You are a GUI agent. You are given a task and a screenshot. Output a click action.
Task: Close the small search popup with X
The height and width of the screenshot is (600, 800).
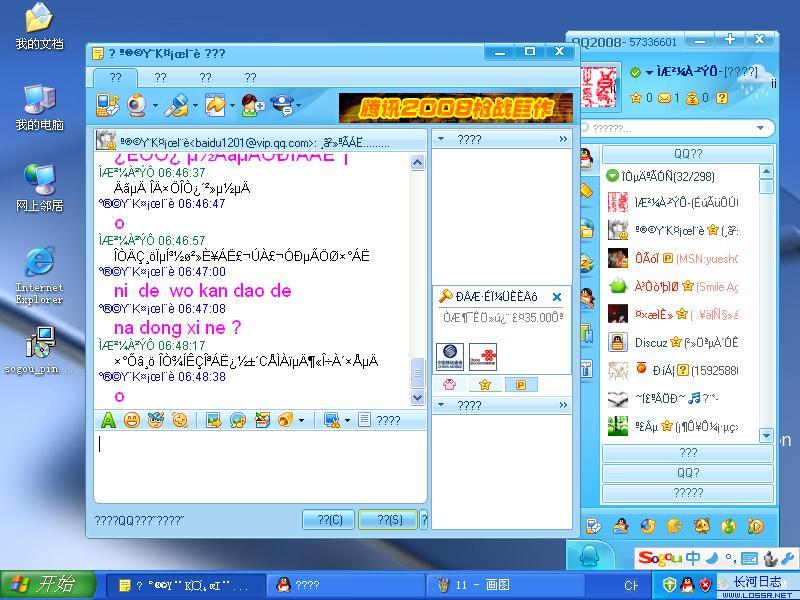[x=557, y=296]
